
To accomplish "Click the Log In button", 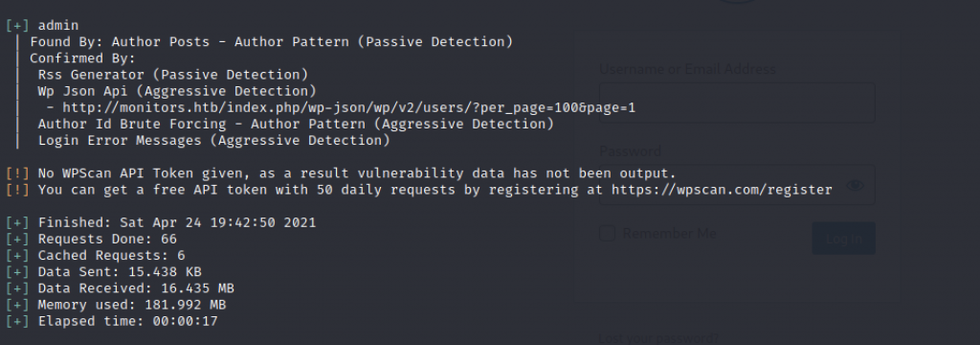I will 843,238.
